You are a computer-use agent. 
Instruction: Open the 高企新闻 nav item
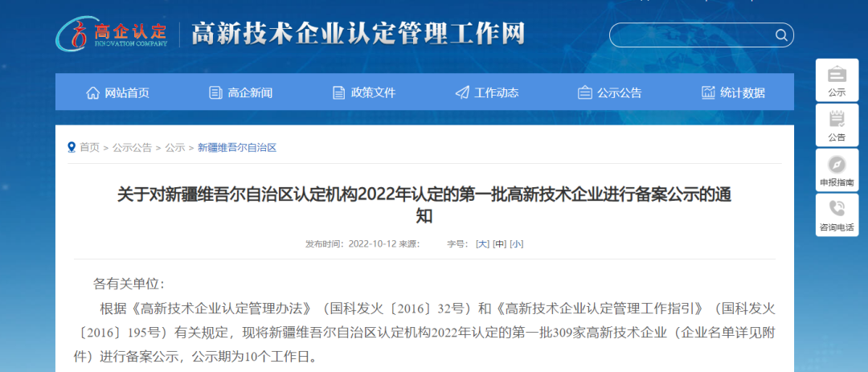[x=240, y=92]
